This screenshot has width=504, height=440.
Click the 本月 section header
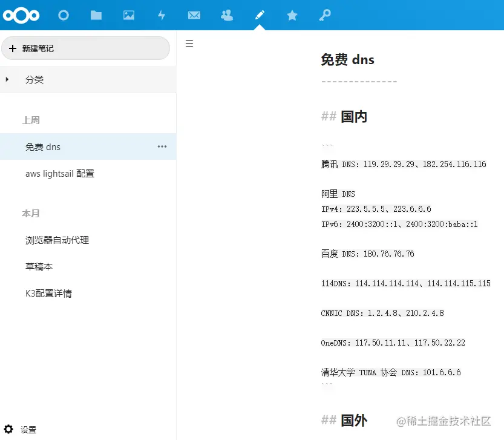(x=31, y=213)
